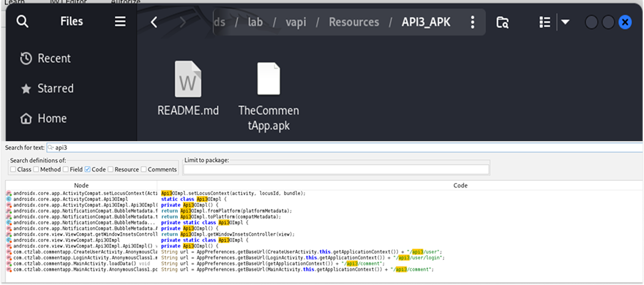Open Starred in Files sidebar
644x285 pixels.
[x=47, y=88]
